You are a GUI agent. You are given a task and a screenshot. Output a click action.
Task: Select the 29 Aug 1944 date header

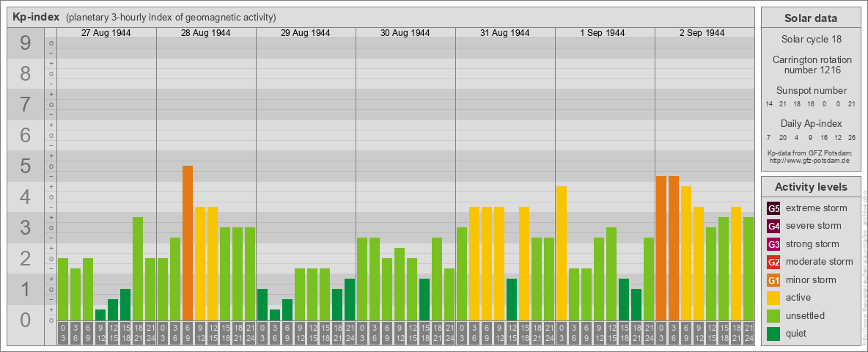coord(306,33)
